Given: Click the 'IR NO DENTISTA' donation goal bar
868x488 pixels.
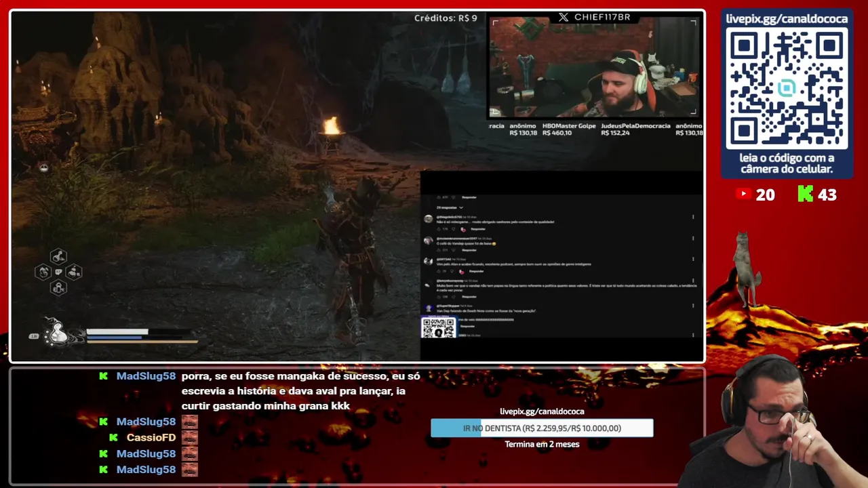Looking at the screenshot, I should [542, 428].
